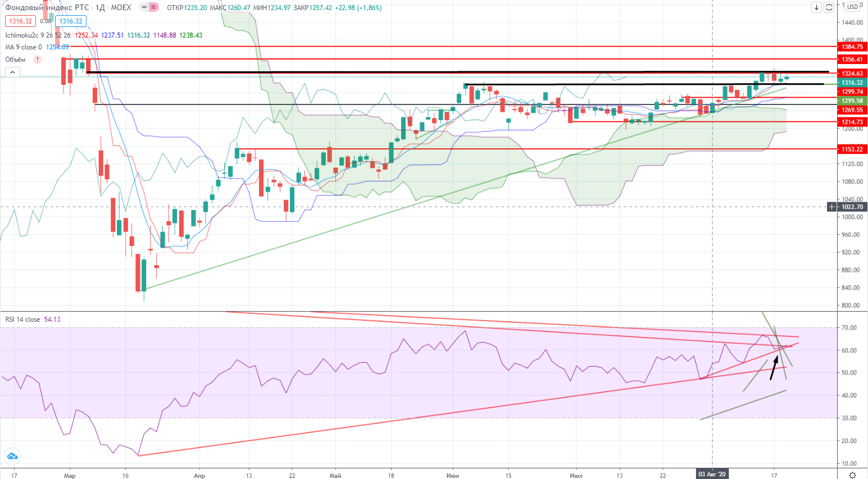
Task: Click the down-arrow button near USD
Action: tap(816, 7)
